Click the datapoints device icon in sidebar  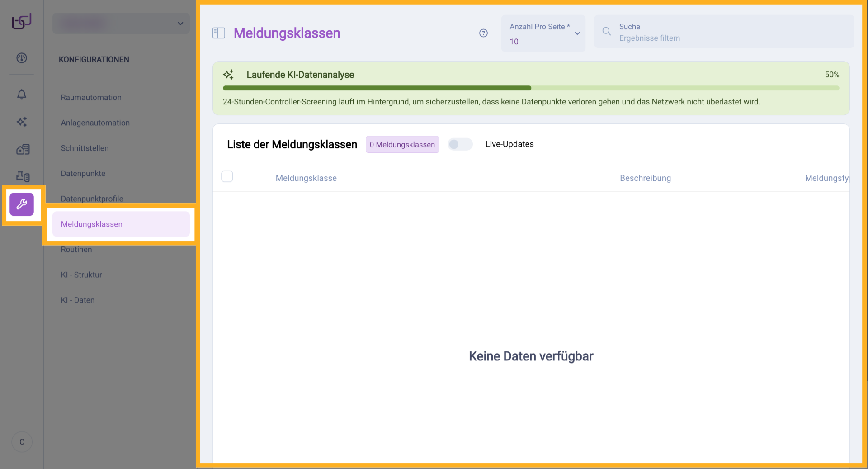pyautogui.click(x=22, y=176)
